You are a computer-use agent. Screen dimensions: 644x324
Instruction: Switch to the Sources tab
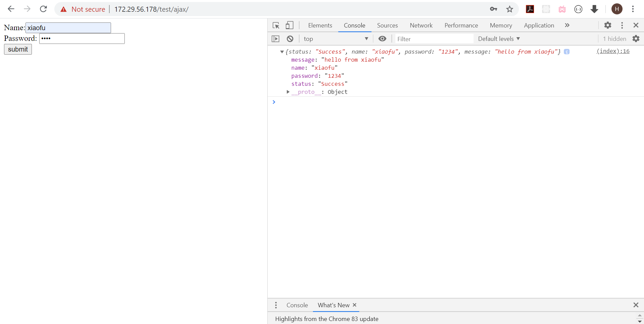(387, 25)
